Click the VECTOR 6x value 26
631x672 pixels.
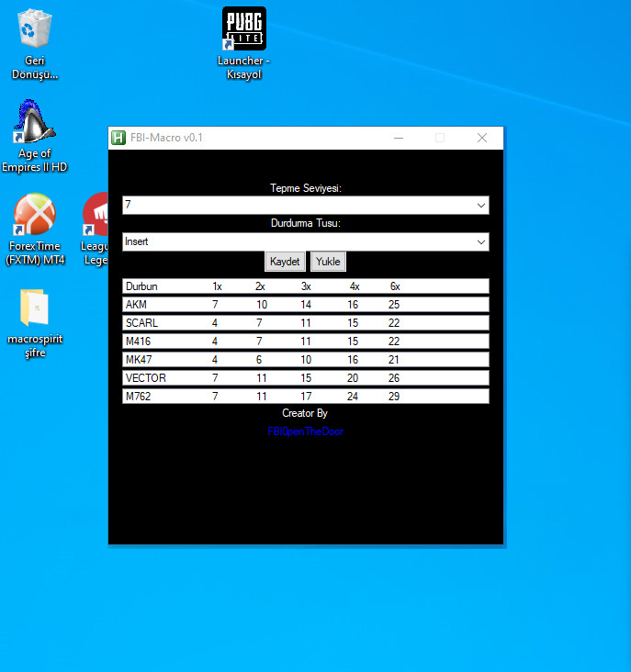click(394, 378)
